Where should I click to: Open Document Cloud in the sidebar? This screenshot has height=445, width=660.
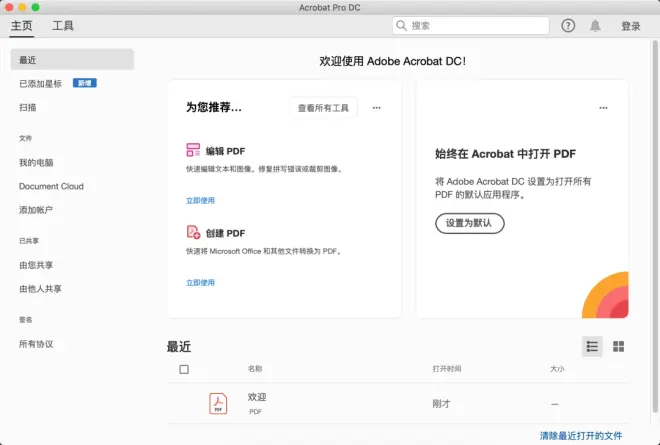(x=51, y=186)
